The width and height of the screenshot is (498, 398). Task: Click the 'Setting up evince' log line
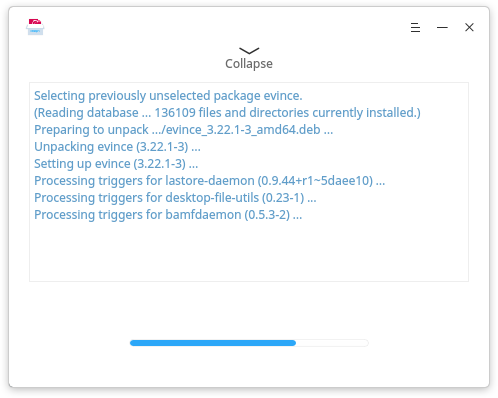click(x=116, y=164)
